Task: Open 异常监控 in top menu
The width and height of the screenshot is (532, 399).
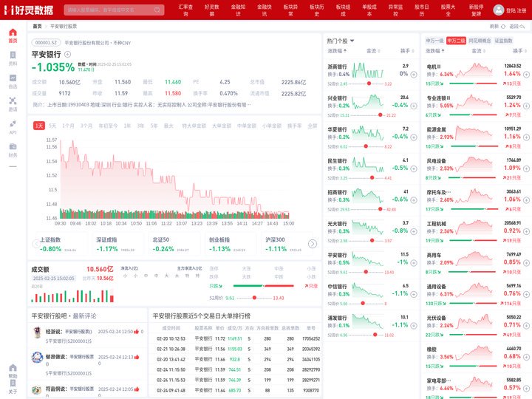Action: coord(395,10)
